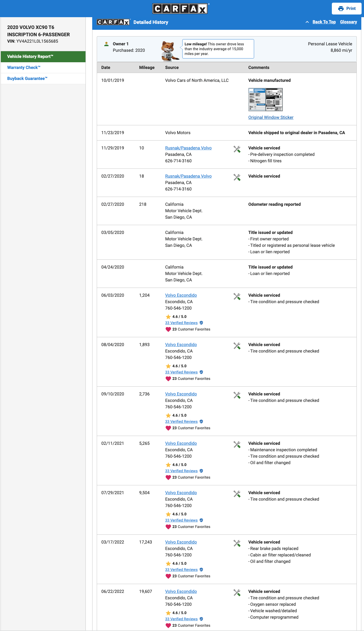Open Volvo Escondido link for 06/22/2022 service
Image resolution: width=364 pixels, height=631 pixels.
181,591
